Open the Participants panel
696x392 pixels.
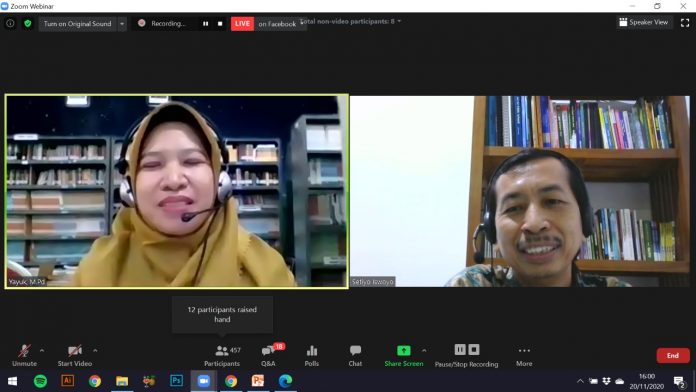pos(222,356)
